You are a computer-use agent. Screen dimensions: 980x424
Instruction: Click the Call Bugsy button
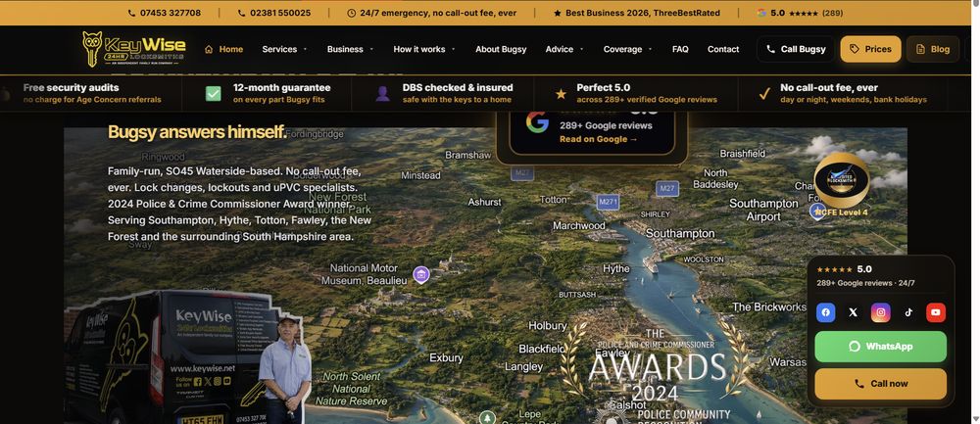(796, 49)
